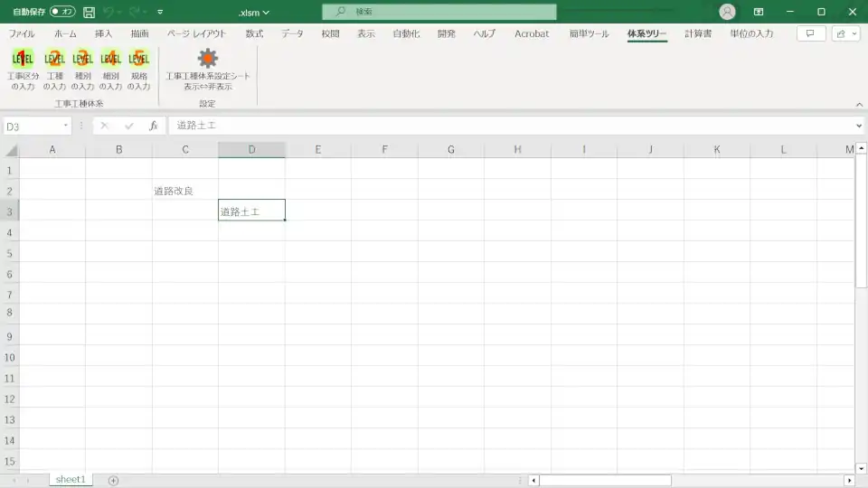Open the Insert Function fx button
This screenshot has width=868, height=488.
coord(154,127)
